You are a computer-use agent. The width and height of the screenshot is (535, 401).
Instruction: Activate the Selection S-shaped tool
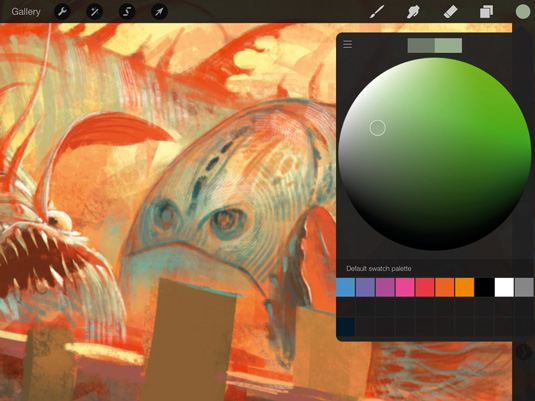pos(127,12)
